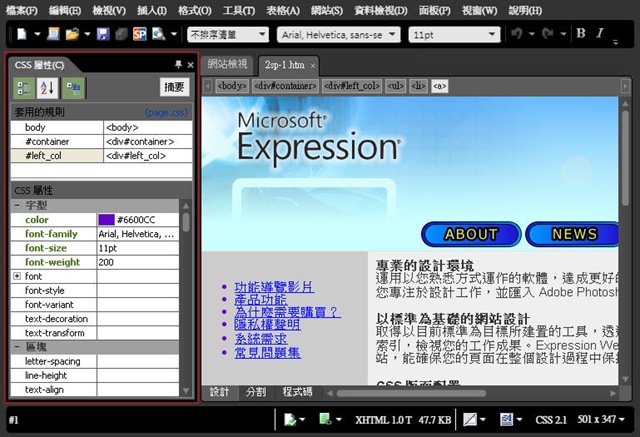
Task: Click the Bold formatting button
Action: (581, 34)
